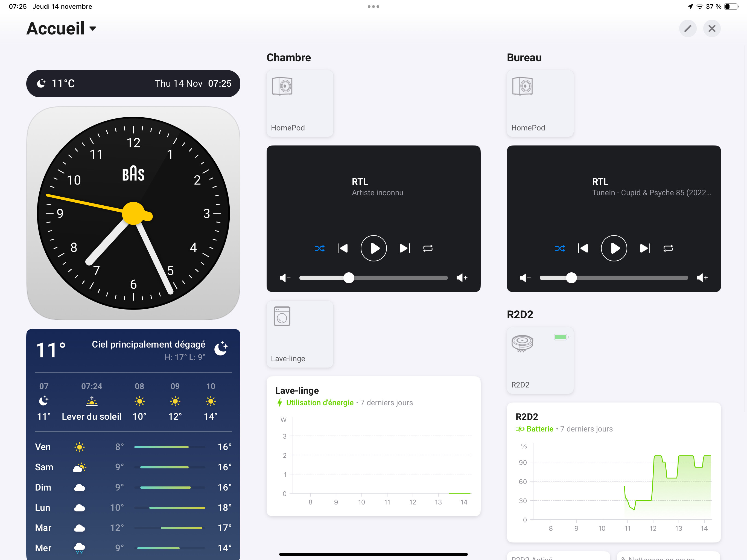Click the Bureau volume slider knob
747x560 pixels.
coord(571,278)
